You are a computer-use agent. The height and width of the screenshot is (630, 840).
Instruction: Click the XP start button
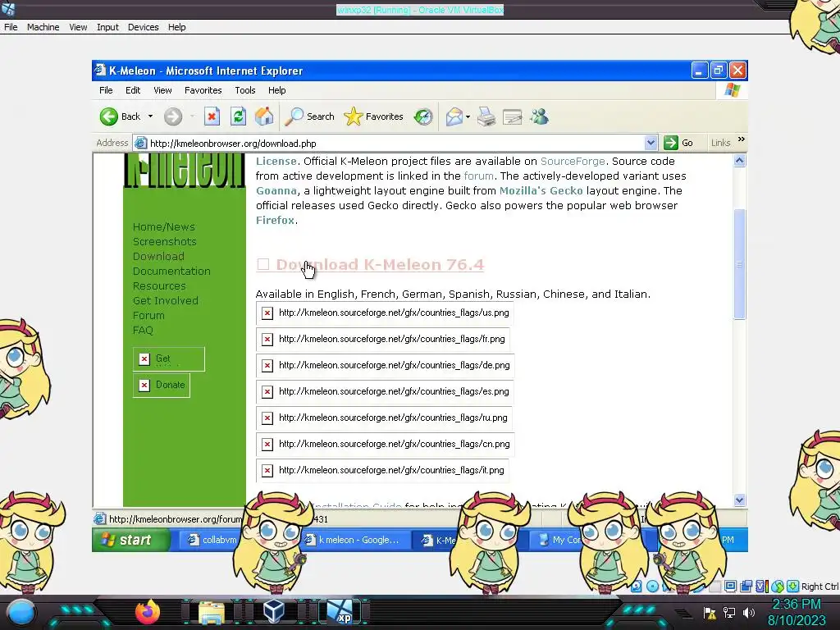130,540
